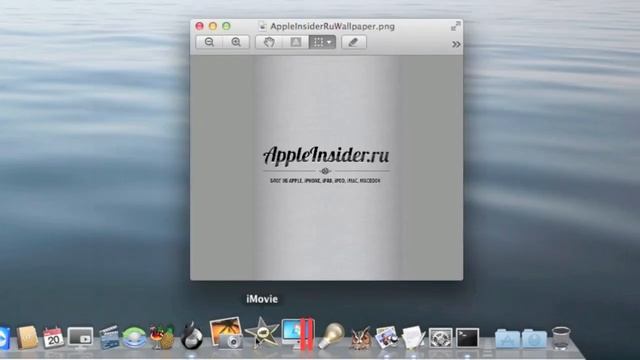This screenshot has height=360, width=640.
Task: Open the iMac with red bars icon
Action: tap(298, 333)
